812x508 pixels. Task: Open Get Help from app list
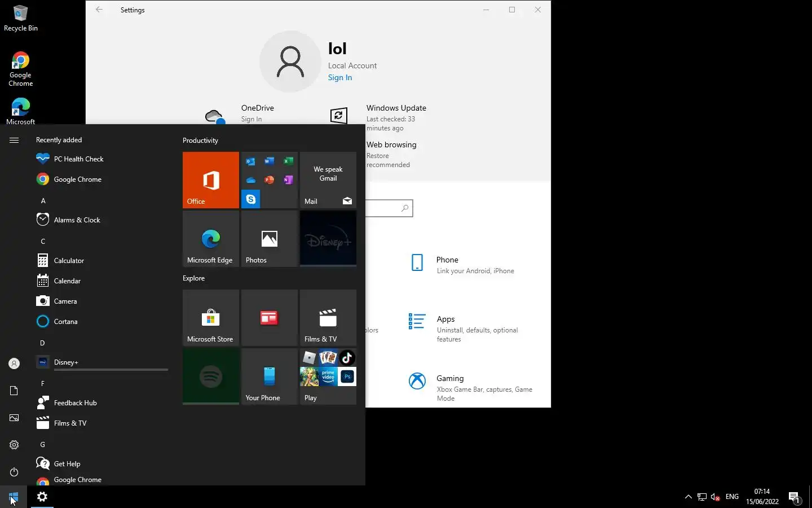[x=101, y=464]
